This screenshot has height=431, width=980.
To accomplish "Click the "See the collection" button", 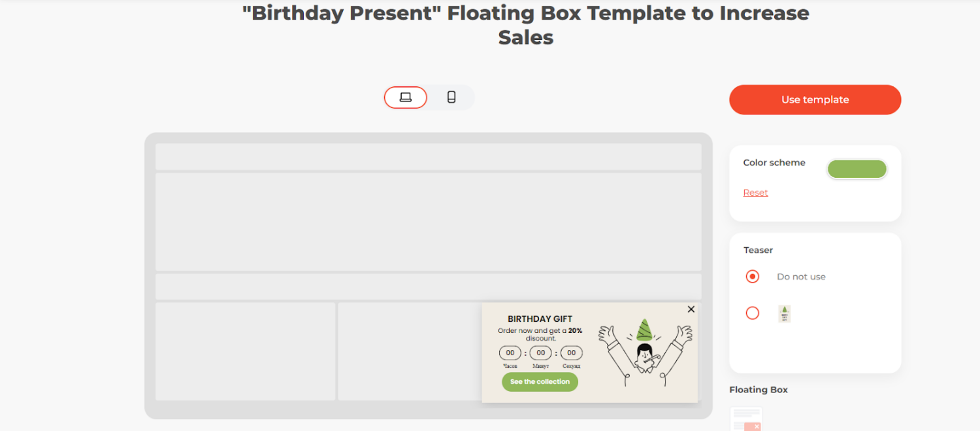I will pyautogui.click(x=540, y=382).
